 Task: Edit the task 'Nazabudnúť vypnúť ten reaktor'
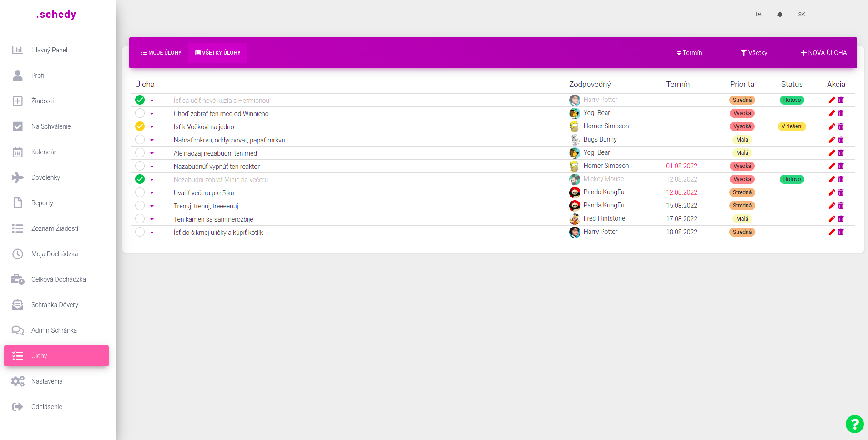(x=832, y=166)
